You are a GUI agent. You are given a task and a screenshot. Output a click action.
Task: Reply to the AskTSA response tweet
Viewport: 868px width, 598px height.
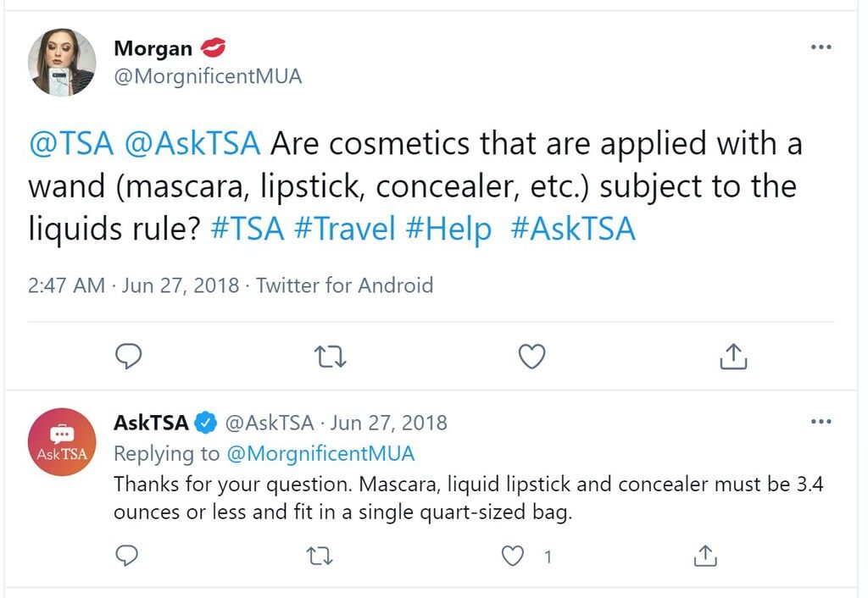pyautogui.click(x=127, y=556)
